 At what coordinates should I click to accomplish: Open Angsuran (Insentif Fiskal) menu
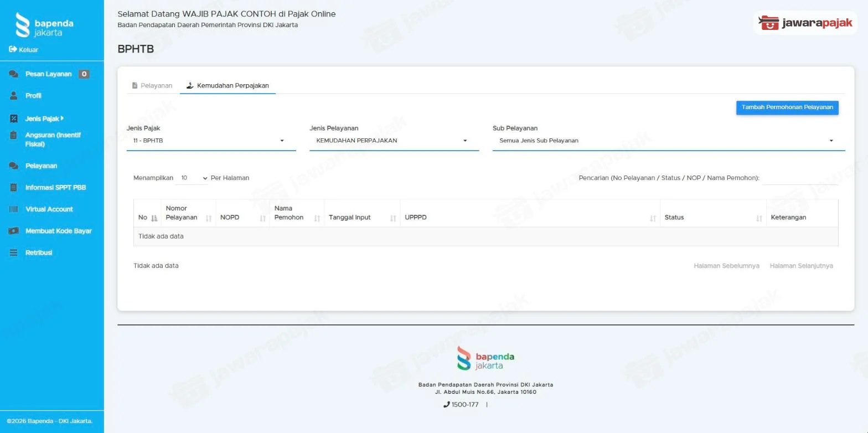click(53, 140)
